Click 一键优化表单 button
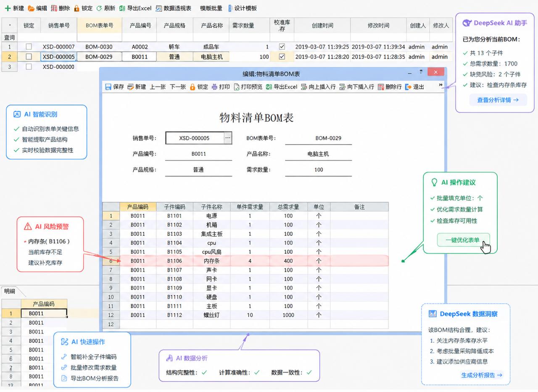Image resolution: width=538 pixels, height=392 pixels. click(x=463, y=240)
